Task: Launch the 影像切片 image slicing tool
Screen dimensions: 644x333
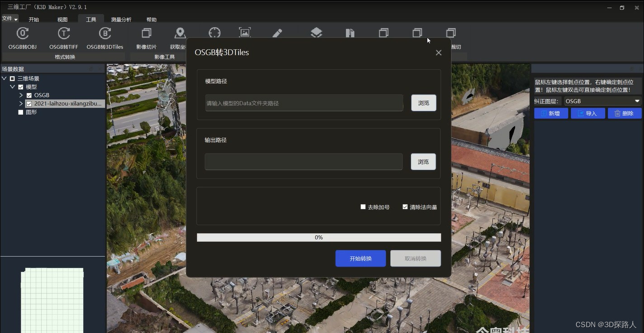Action: (x=147, y=38)
